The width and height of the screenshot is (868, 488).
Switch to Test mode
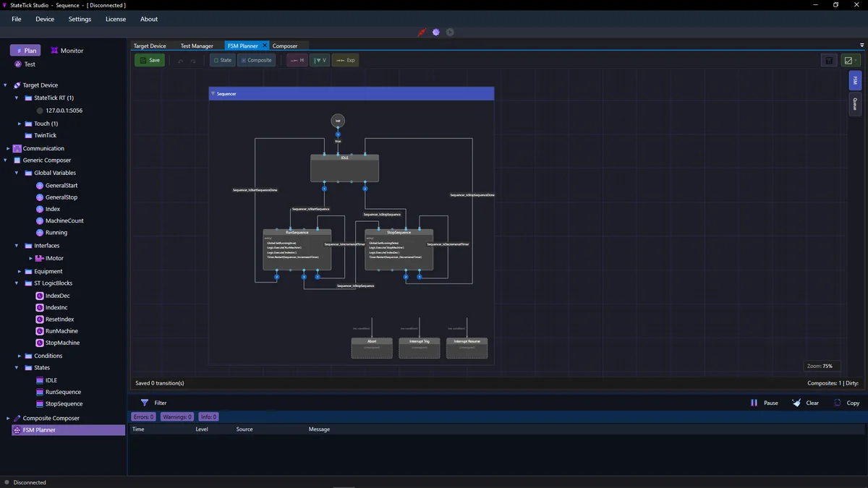coord(25,64)
